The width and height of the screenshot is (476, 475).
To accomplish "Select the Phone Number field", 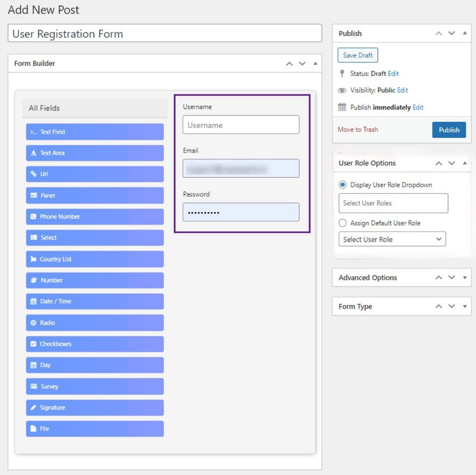I will coord(94,216).
